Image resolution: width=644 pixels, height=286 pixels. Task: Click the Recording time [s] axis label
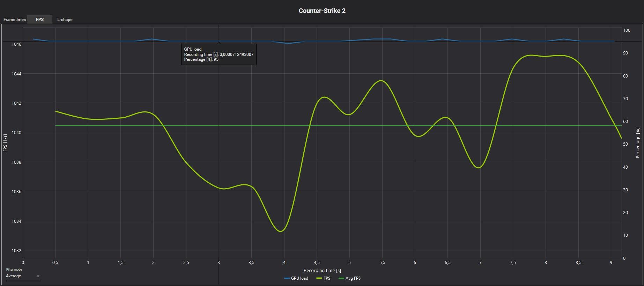coord(322,270)
